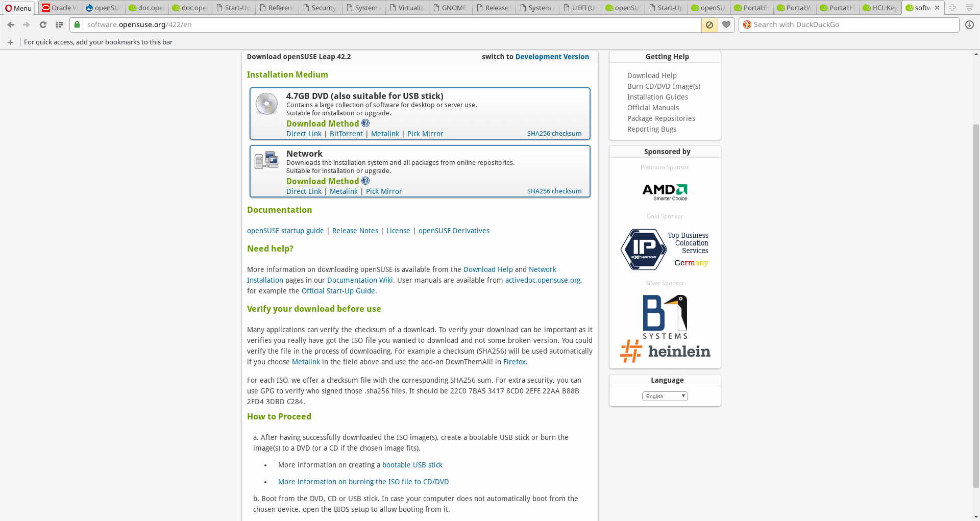Image resolution: width=980 pixels, height=521 pixels.
Task: Open the openSUSE startup guide link
Action: click(285, 231)
